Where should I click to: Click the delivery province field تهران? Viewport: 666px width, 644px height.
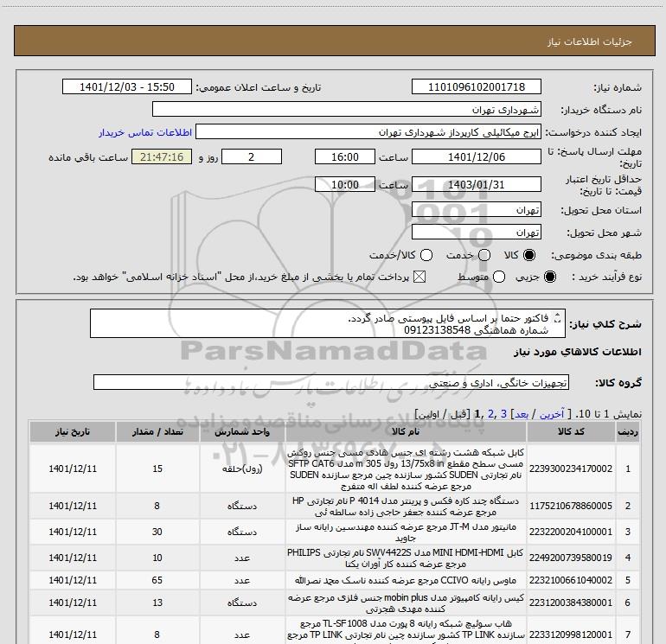tap(476, 210)
